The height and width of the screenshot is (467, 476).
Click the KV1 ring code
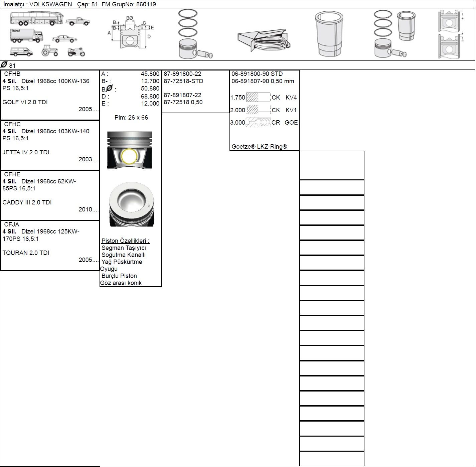point(291,110)
